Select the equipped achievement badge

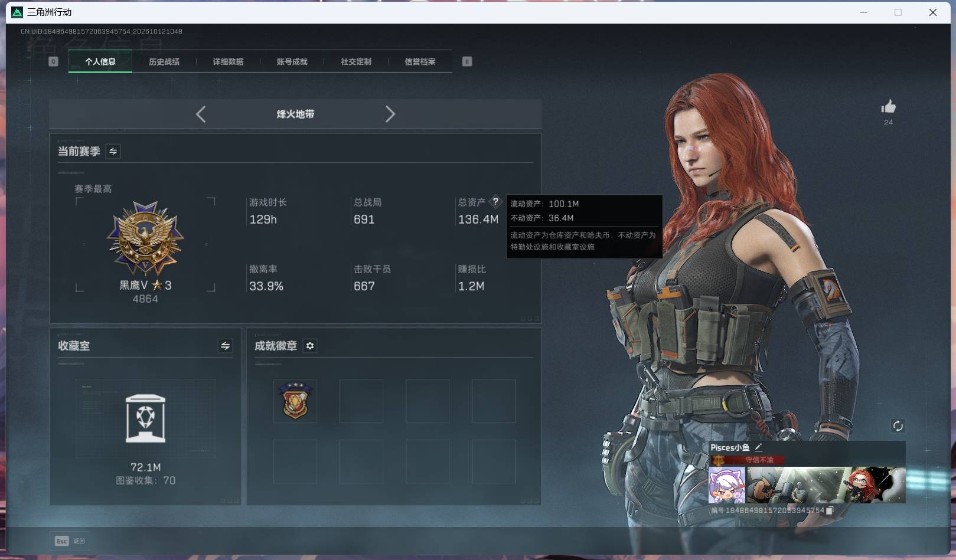click(x=295, y=401)
